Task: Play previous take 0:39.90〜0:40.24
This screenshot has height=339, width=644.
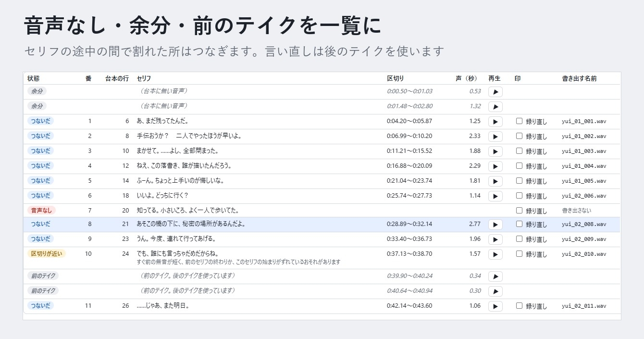Action: click(x=495, y=276)
